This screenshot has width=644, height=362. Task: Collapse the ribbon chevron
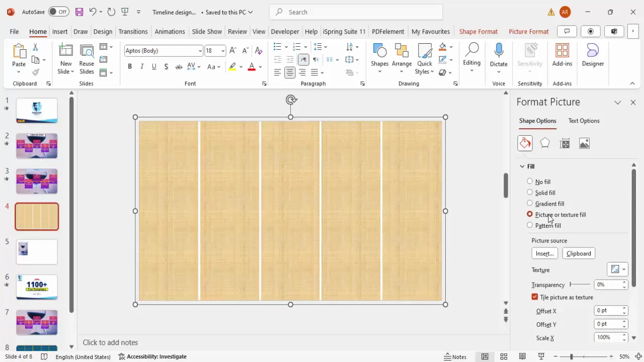tap(632, 83)
